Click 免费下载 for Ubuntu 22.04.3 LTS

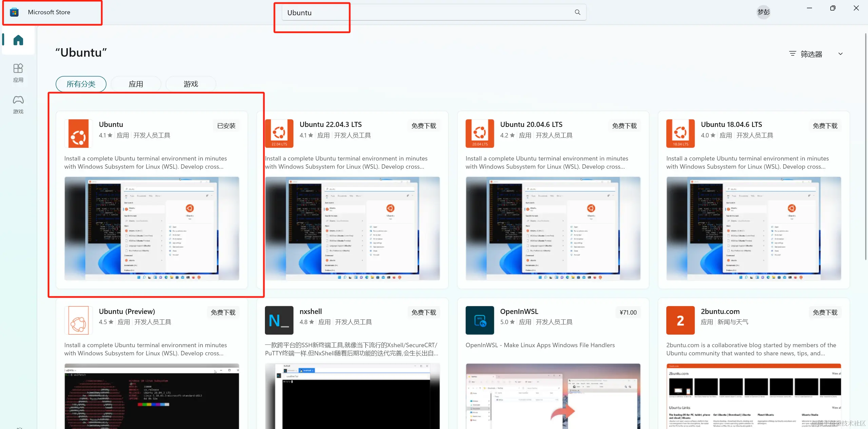click(424, 126)
